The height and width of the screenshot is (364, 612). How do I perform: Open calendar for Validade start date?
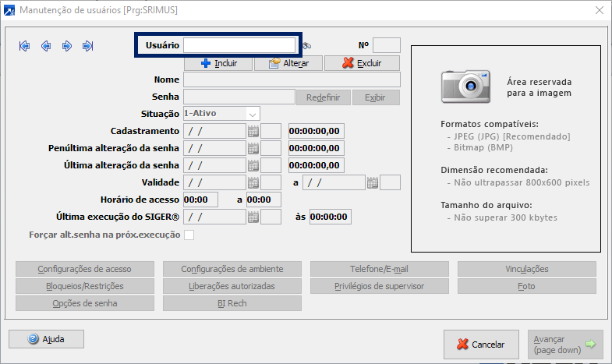(253, 182)
